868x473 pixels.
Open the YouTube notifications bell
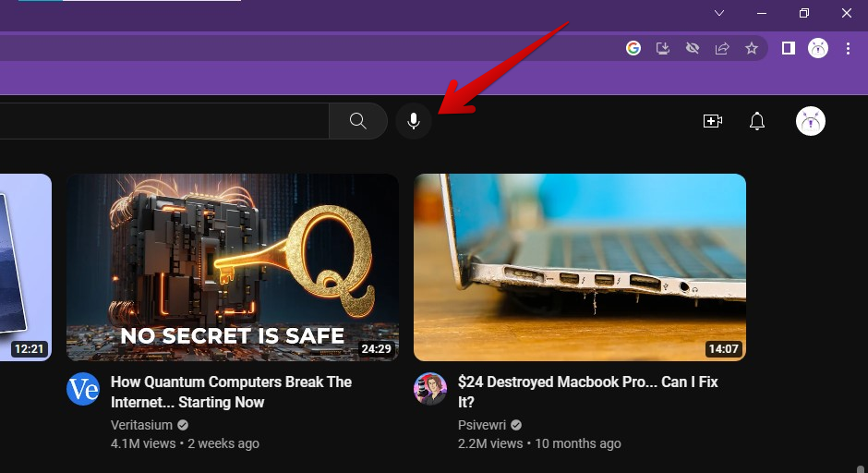(x=757, y=121)
